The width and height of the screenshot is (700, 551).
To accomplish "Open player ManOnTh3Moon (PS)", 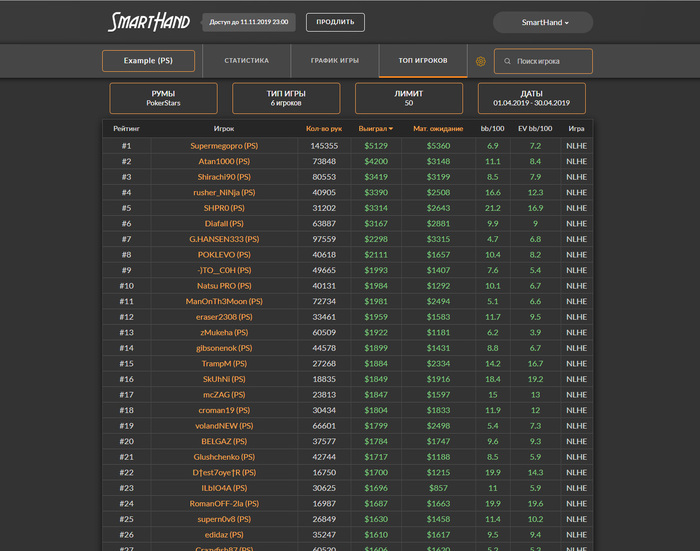I will (224, 301).
